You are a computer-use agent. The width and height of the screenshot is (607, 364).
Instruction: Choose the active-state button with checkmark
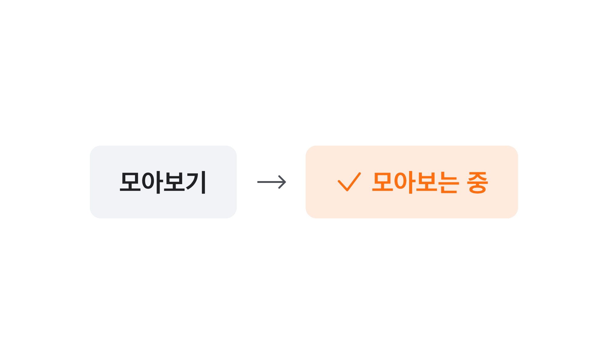412,182
